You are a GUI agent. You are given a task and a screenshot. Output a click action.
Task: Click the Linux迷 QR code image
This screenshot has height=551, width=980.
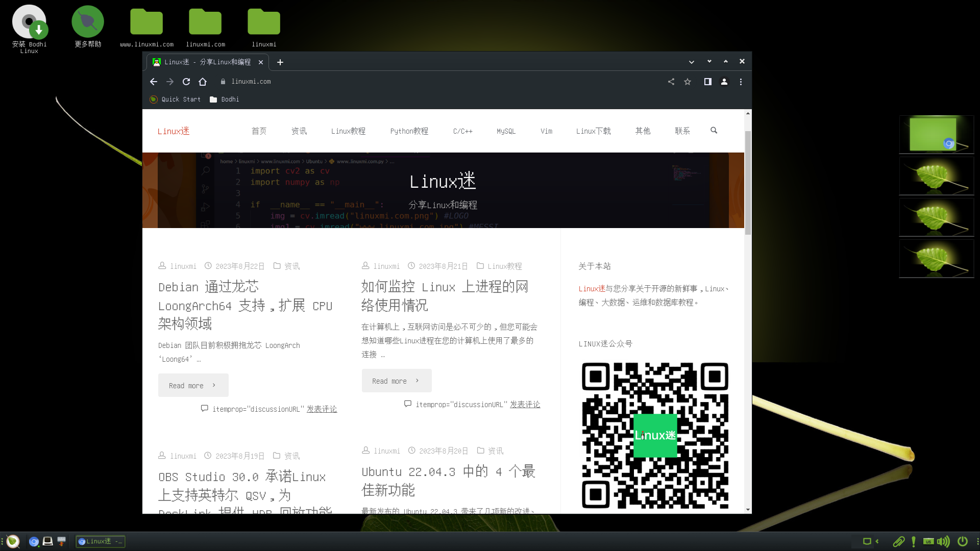(655, 436)
